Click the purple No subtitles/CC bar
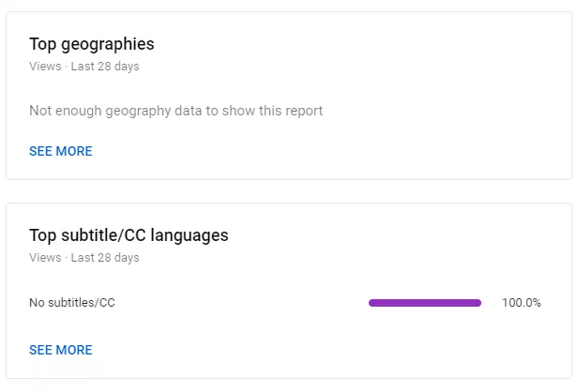The image size is (577, 392). pyautogui.click(x=425, y=303)
